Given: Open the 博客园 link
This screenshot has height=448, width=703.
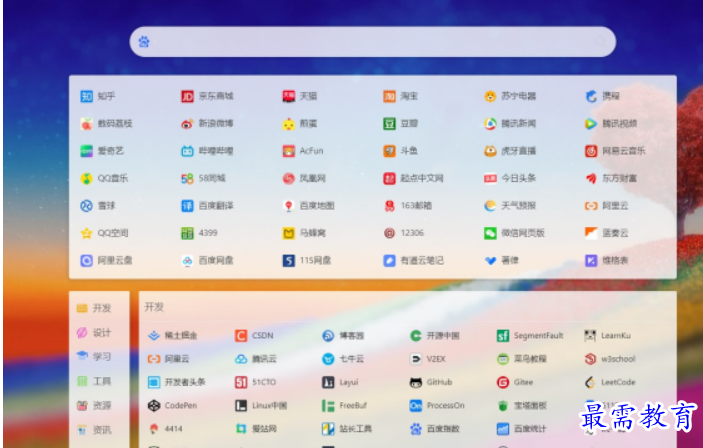Looking at the screenshot, I should pos(343,335).
